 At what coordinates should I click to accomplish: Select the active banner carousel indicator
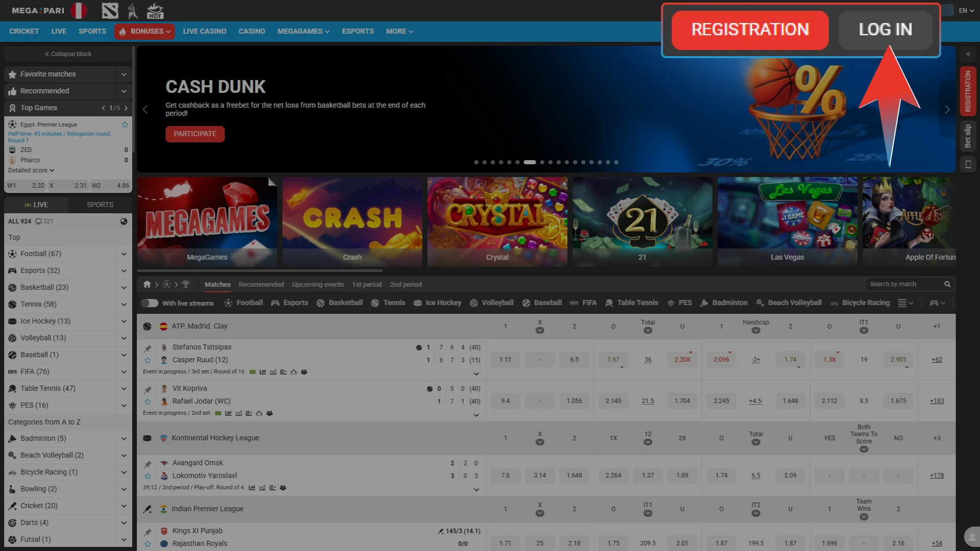pyautogui.click(x=530, y=162)
